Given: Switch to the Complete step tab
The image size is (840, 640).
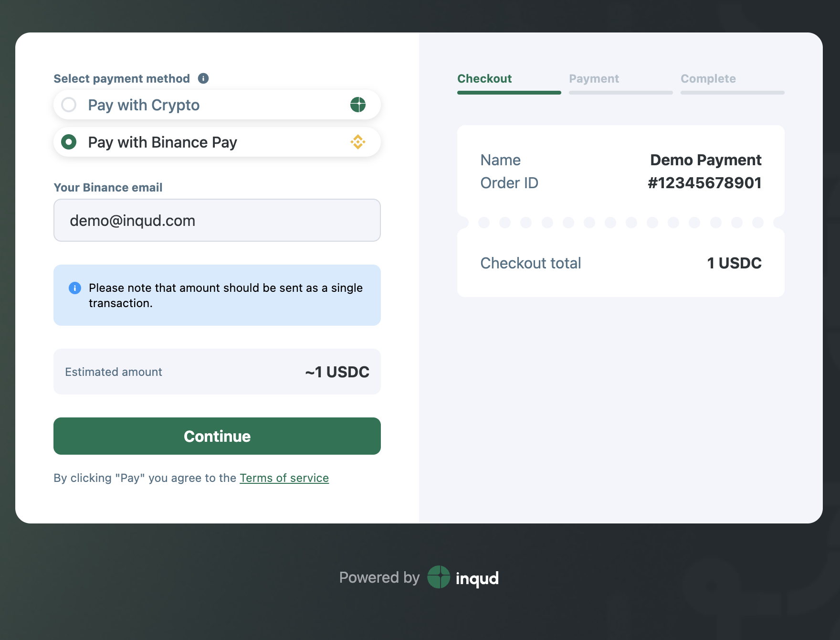Looking at the screenshot, I should (708, 79).
